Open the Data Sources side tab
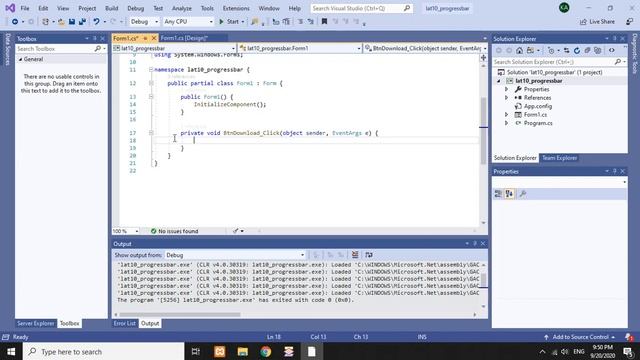640x360 pixels. point(7,50)
